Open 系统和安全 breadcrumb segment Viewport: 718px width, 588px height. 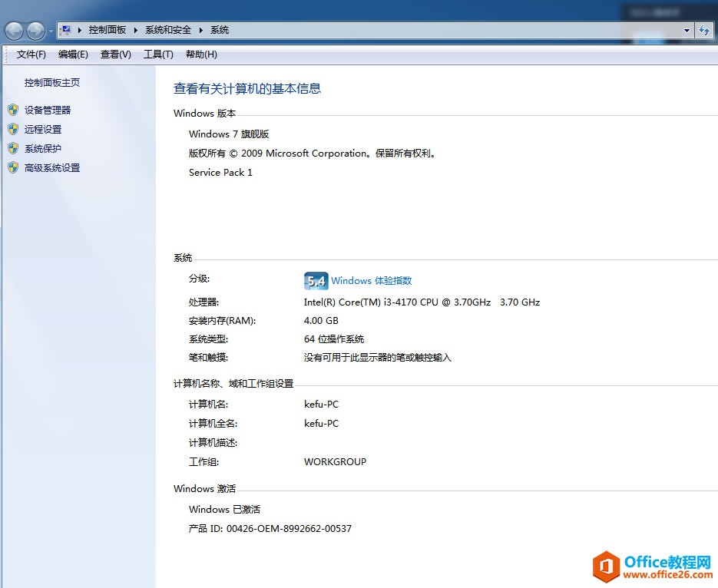(x=168, y=30)
